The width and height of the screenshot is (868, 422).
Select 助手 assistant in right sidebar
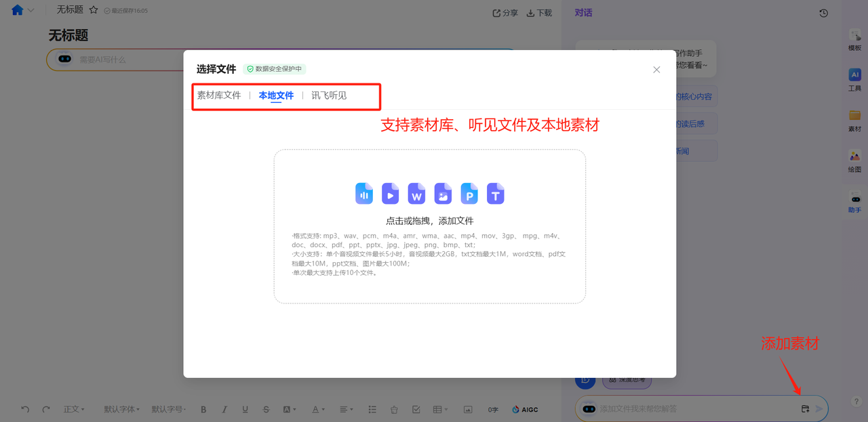point(854,202)
